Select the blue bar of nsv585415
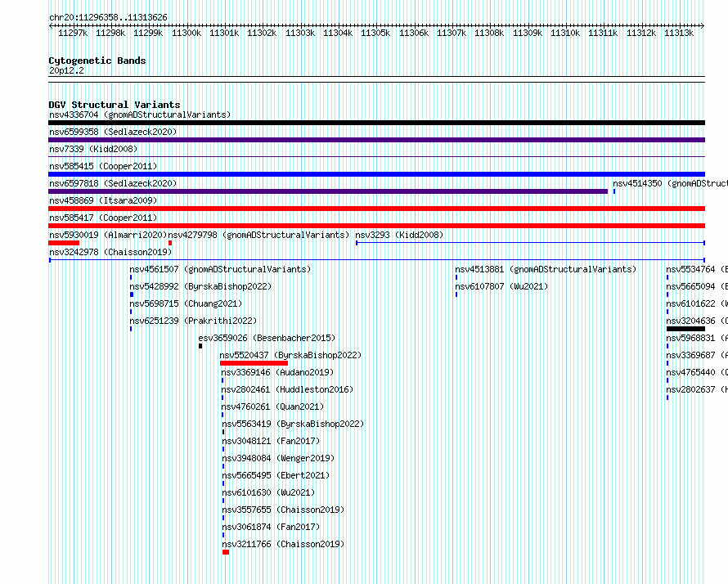The image size is (728, 584). click(x=376, y=174)
